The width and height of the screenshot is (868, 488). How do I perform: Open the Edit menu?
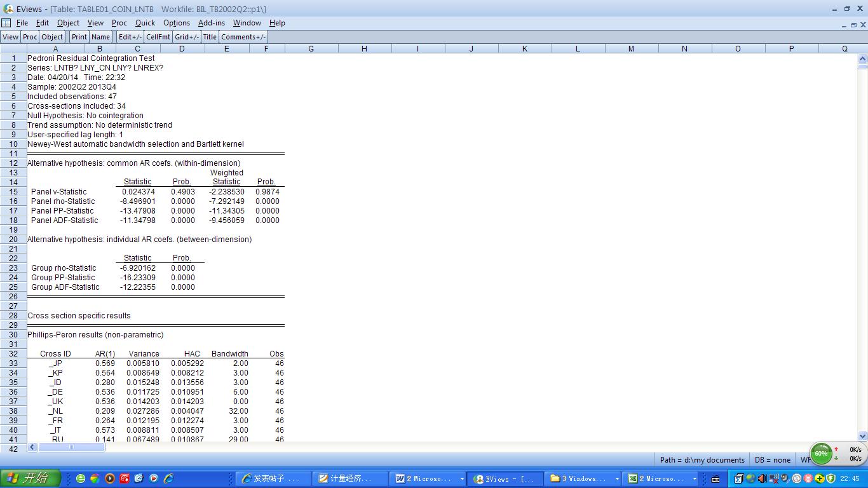[43, 23]
